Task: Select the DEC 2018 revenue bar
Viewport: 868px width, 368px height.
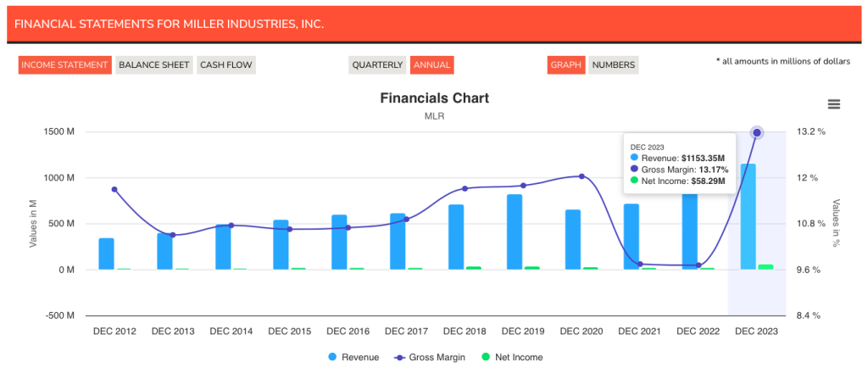Action: [x=456, y=237]
